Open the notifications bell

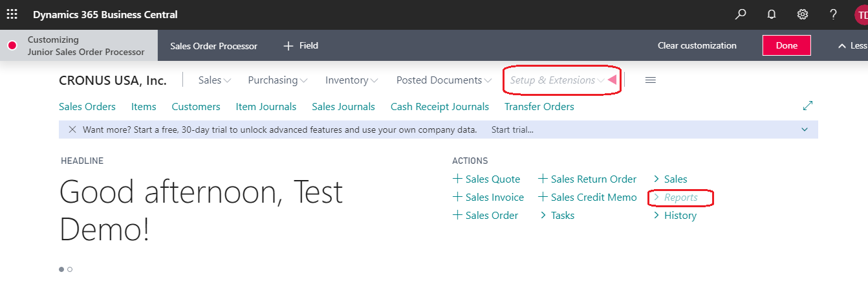click(772, 14)
